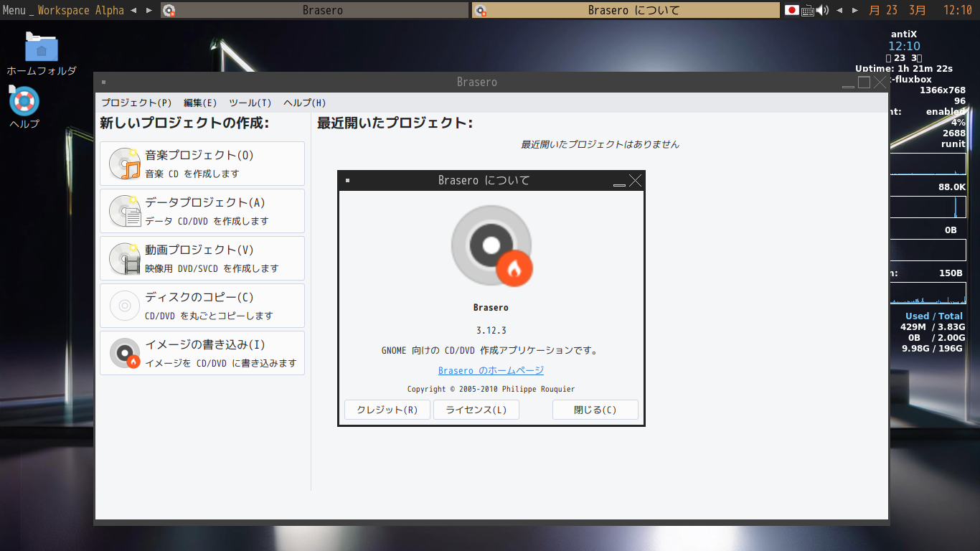The width and height of the screenshot is (980, 551).
Task: Open the on-screen keyboard tray icon
Action: [x=808, y=10]
